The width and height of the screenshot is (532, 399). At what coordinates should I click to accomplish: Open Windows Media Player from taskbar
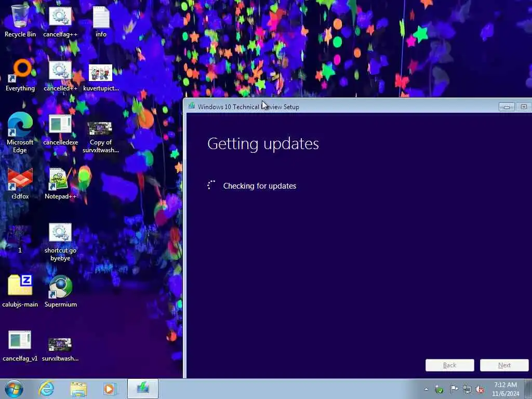point(110,389)
